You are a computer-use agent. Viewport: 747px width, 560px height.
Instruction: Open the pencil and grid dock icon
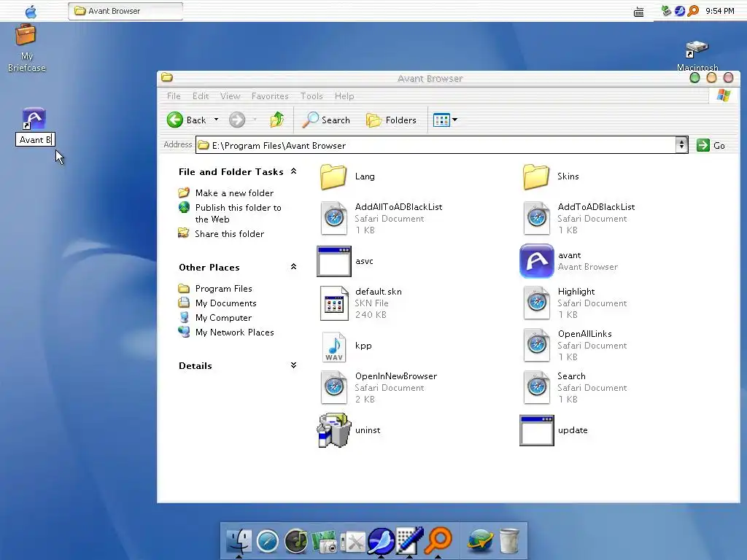pyautogui.click(x=409, y=541)
